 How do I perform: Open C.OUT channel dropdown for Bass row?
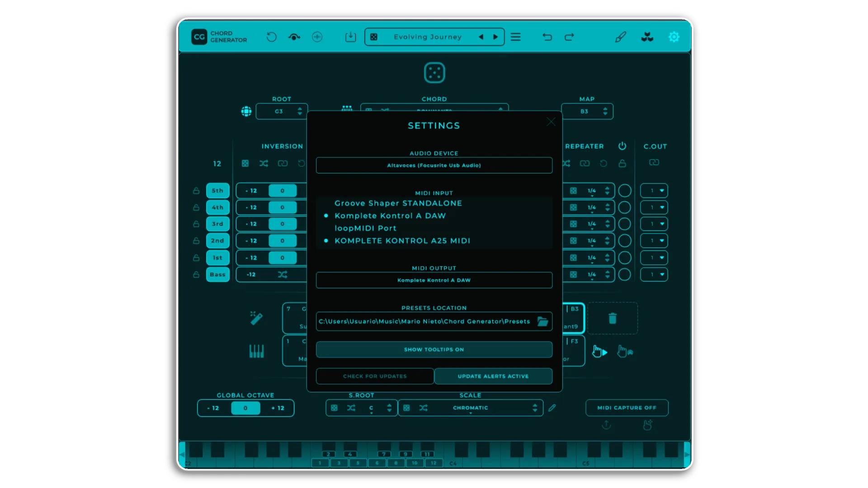pos(654,274)
